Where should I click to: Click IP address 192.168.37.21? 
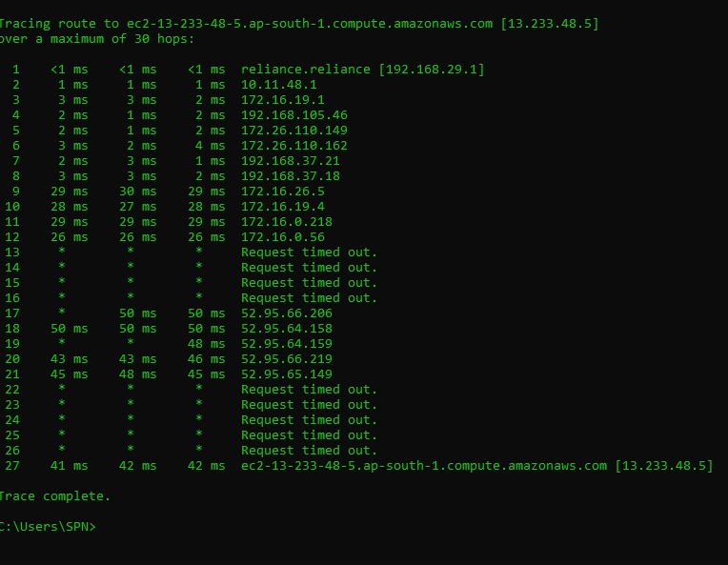tap(291, 161)
